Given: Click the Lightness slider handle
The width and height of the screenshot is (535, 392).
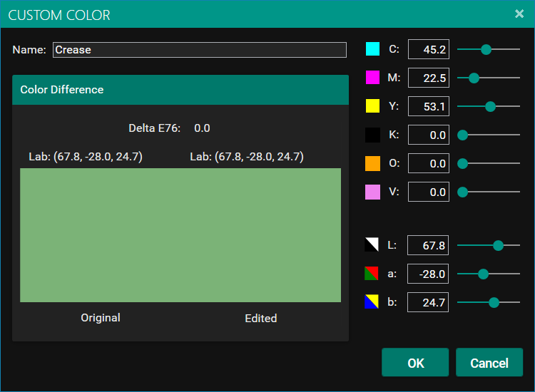Looking at the screenshot, I should point(499,245).
